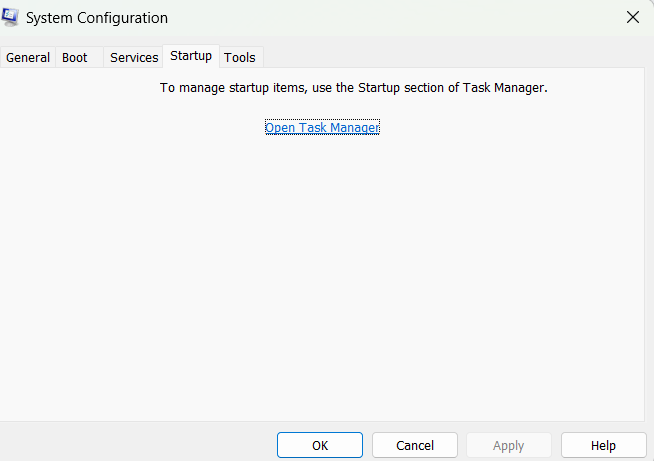This screenshot has height=461, width=654.
Task: Click the blank area left of OK button
Action: (140, 445)
